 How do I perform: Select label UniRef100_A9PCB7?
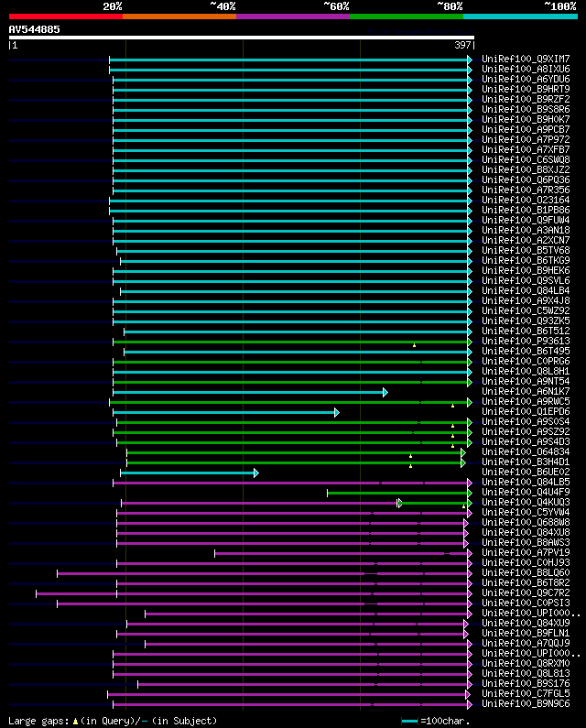tap(526, 129)
